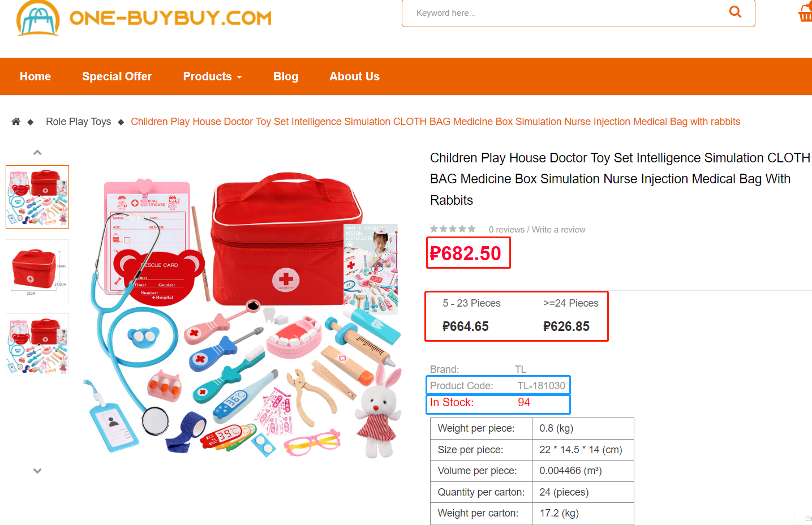
Task: Show previous thumbnails with up chevron
Action: point(37,152)
